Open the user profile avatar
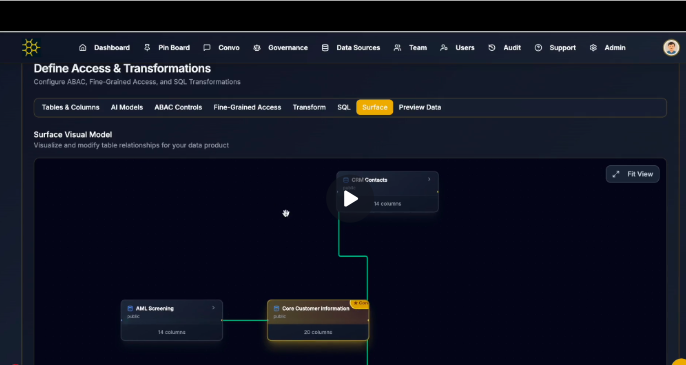686x365 pixels. point(671,48)
